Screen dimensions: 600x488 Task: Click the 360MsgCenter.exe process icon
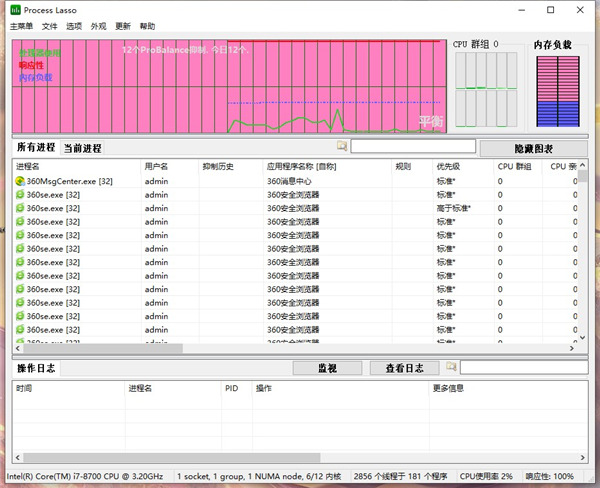pos(20,181)
